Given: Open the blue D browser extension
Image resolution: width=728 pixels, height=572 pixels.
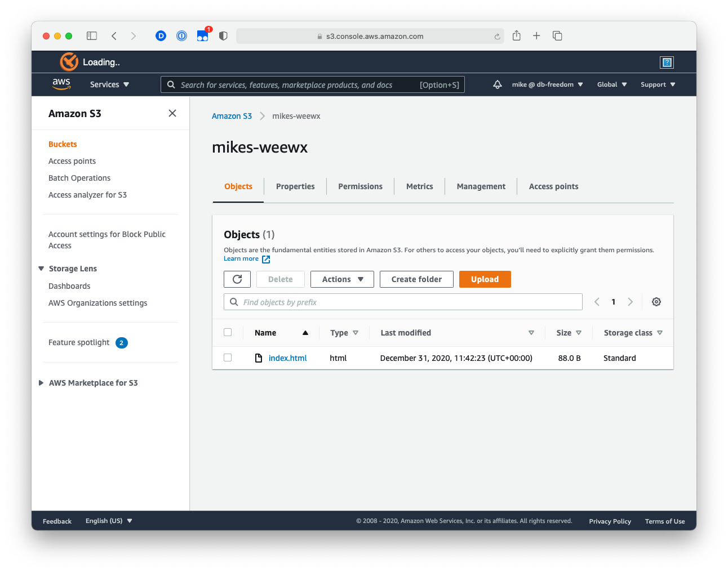Looking at the screenshot, I should coord(161,36).
